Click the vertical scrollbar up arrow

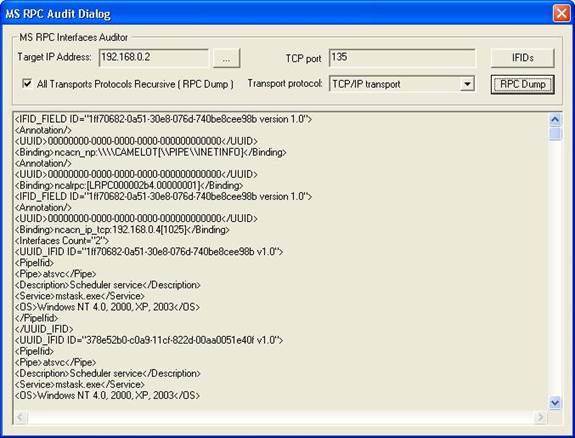555,120
